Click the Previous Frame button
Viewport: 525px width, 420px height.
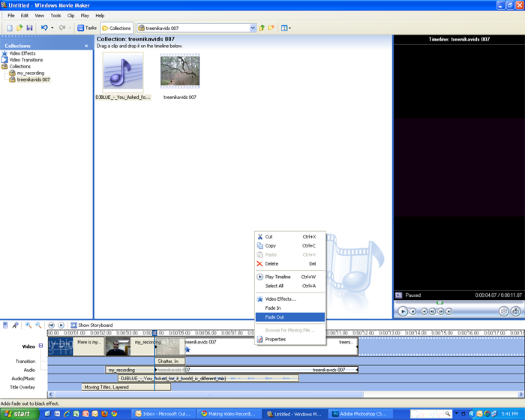432,311
